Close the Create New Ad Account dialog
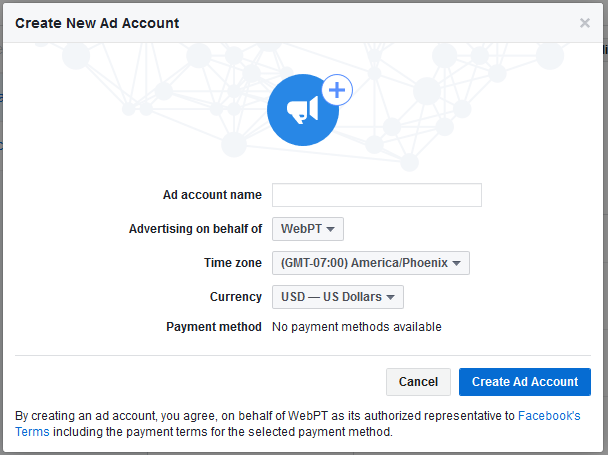608x455 pixels. (585, 23)
